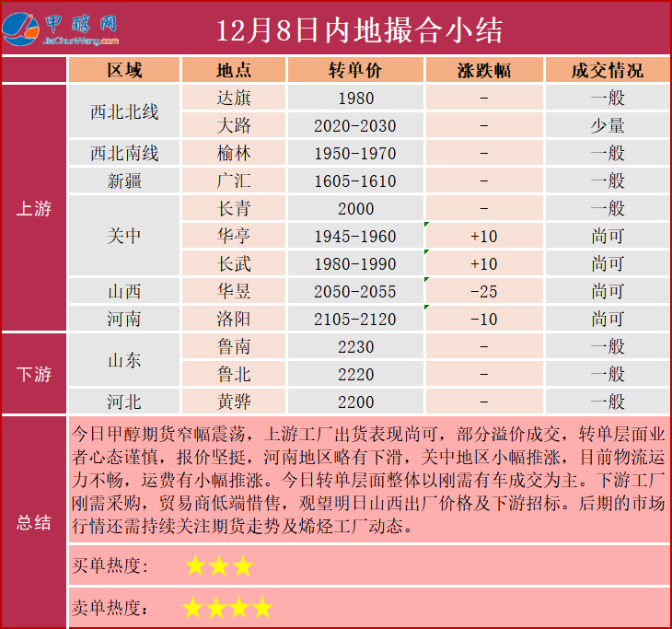672x629 pixels.
Task: Click the 黄骅 location cell
Action: pos(233,402)
